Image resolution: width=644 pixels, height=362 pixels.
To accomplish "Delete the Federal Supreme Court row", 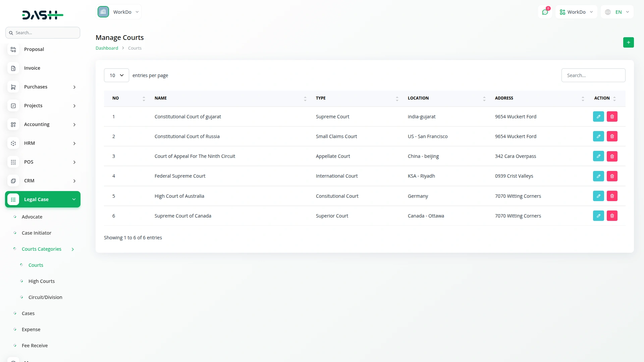I will (612, 176).
